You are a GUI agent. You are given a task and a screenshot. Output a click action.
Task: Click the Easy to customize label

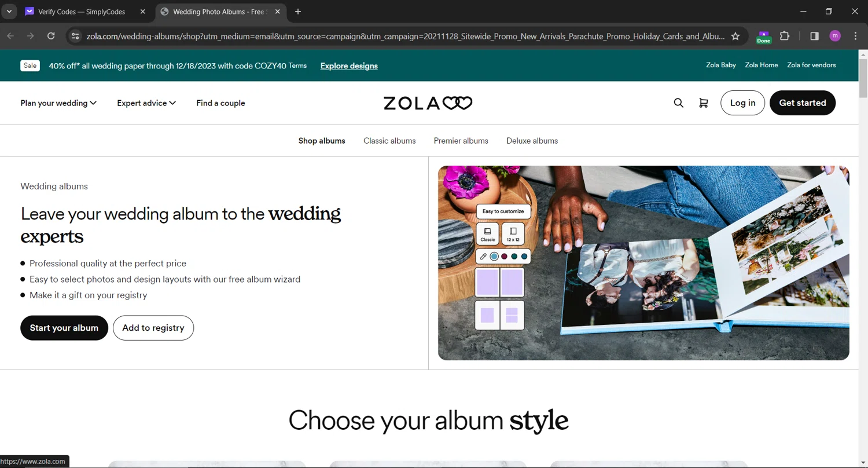[x=503, y=211]
